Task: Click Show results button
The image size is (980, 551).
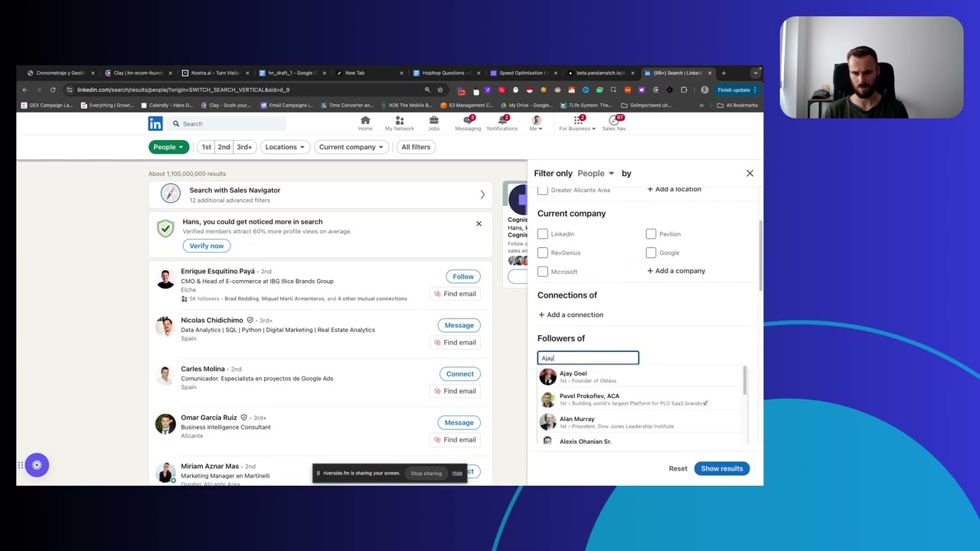Action: (x=721, y=468)
